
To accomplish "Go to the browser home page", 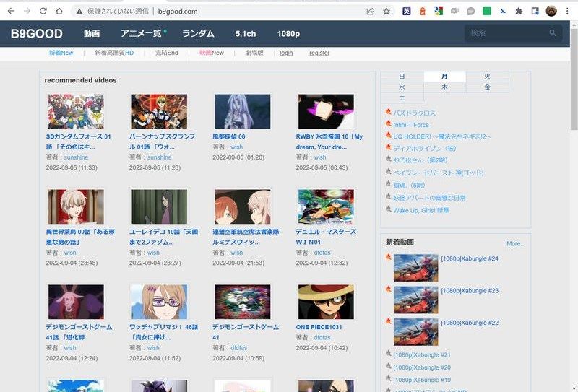I will (x=59, y=12).
